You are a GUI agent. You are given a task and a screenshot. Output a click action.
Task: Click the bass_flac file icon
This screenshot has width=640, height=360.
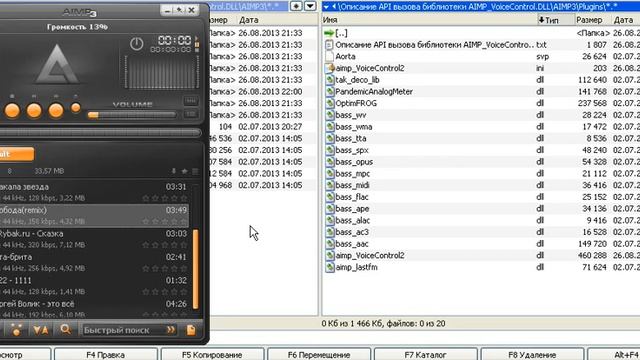pyautogui.click(x=330, y=197)
